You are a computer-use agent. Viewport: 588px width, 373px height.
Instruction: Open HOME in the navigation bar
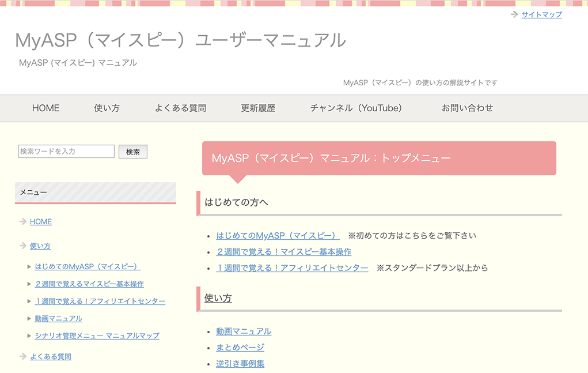click(45, 108)
